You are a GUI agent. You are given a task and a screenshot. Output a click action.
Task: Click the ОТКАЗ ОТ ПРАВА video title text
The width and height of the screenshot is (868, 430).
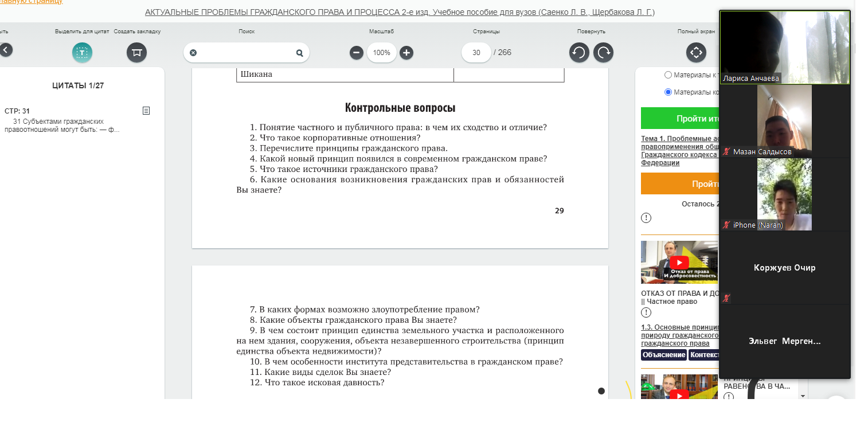pyautogui.click(x=680, y=297)
